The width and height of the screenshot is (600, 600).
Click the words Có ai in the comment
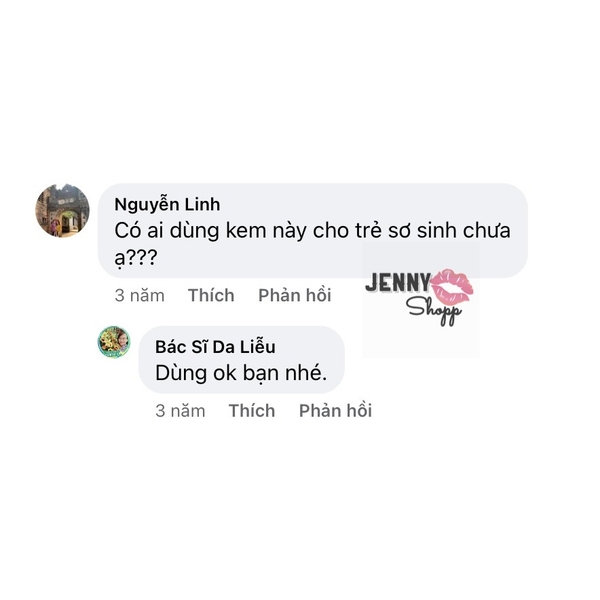pos(139,230)
